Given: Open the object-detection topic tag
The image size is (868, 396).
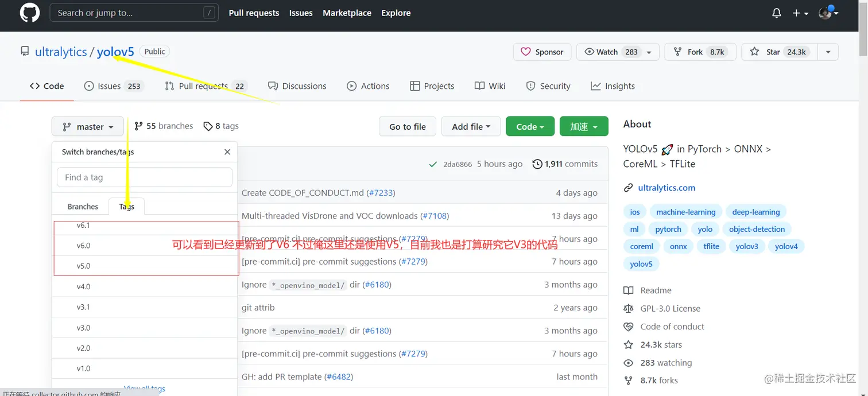Looking at the screenshot, I should click(x=757, y=229).
